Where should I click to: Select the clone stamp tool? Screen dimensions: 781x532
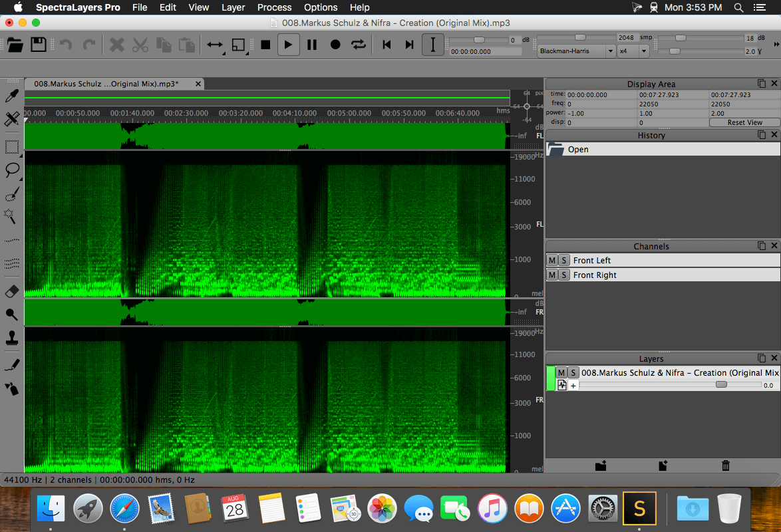click(12, 338)
